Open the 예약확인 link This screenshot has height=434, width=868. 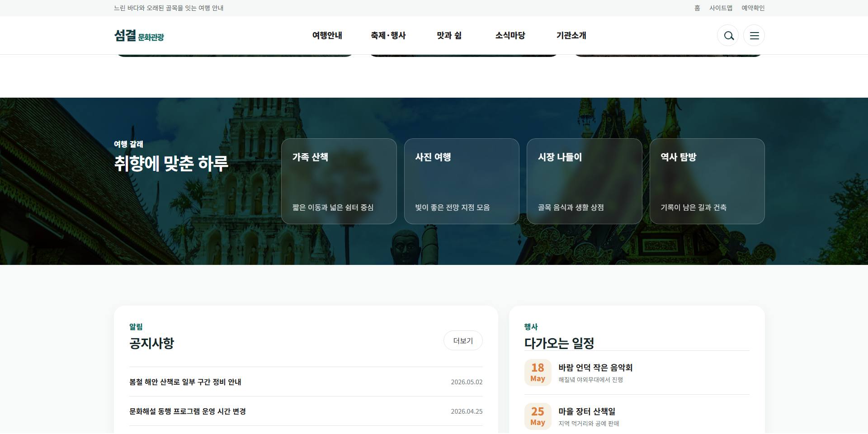(x=753, y=8)
